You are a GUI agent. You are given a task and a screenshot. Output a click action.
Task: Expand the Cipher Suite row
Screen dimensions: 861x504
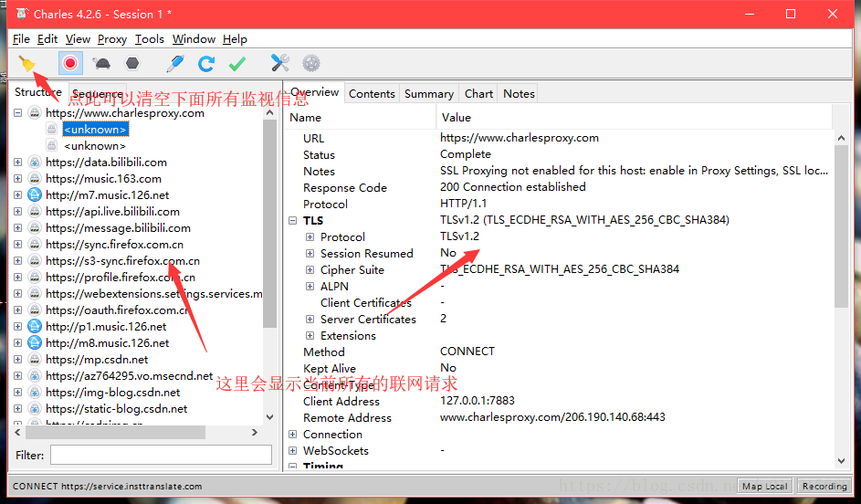click(x=310, y=270)
